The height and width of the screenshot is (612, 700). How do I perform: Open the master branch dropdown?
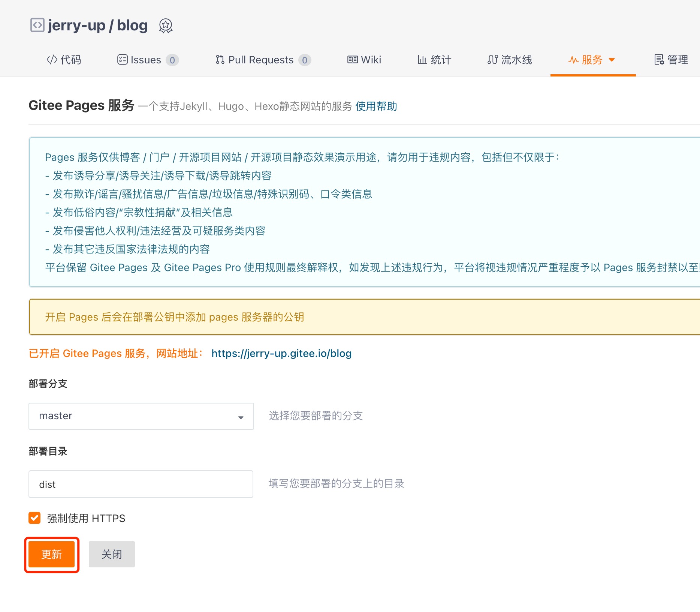click(x=141, y=416)
